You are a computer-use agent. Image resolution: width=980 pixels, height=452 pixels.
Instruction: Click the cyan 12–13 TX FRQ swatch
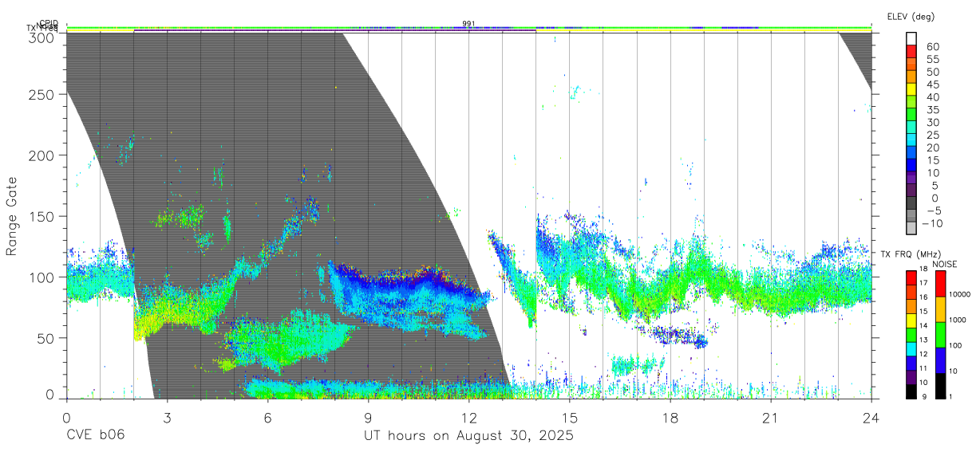911,348
